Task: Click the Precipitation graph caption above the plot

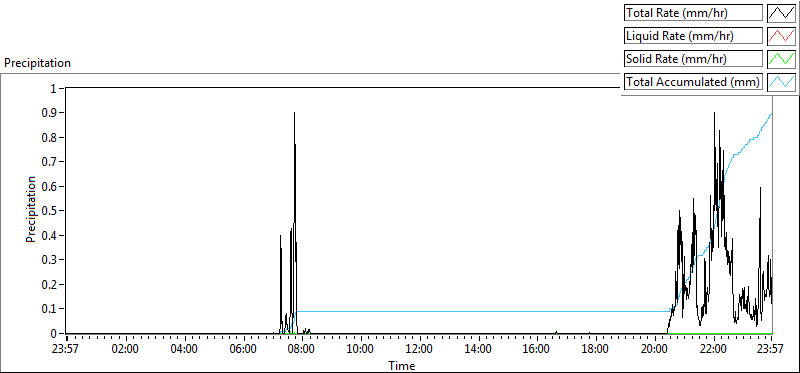Action: coord(37,63)
